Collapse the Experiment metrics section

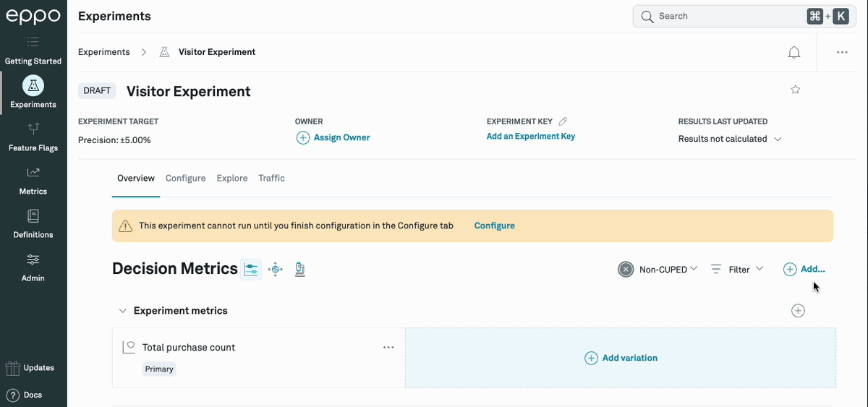click(x=122, y=311)
